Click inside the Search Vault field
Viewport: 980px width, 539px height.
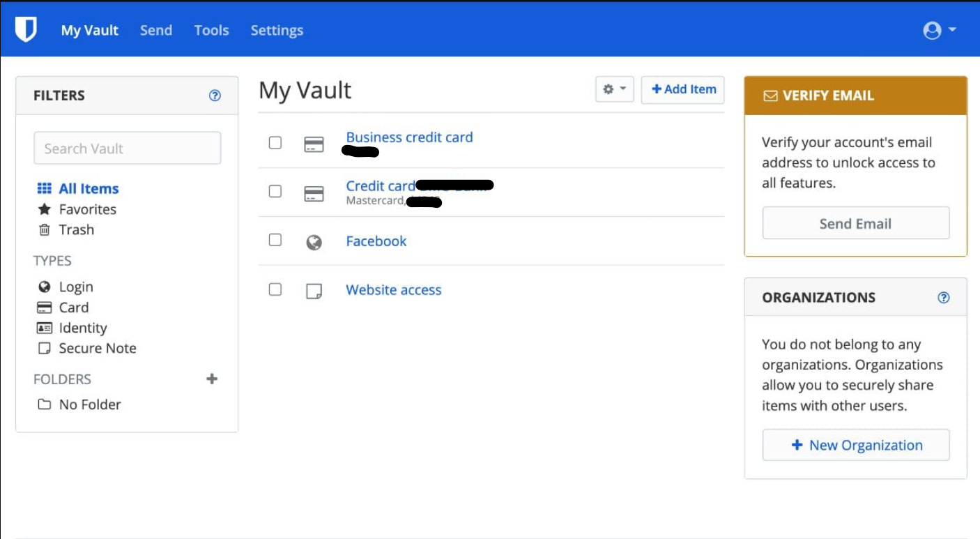(127, 148)
